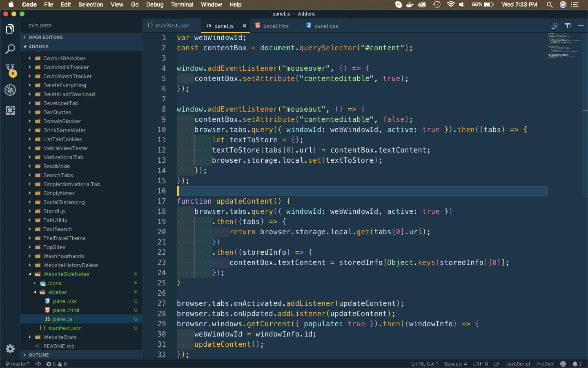Viewport: 588px width, 368px height.
Task: Open More Actions ellipsis in editor toolbar
Action: click(581, 26)
